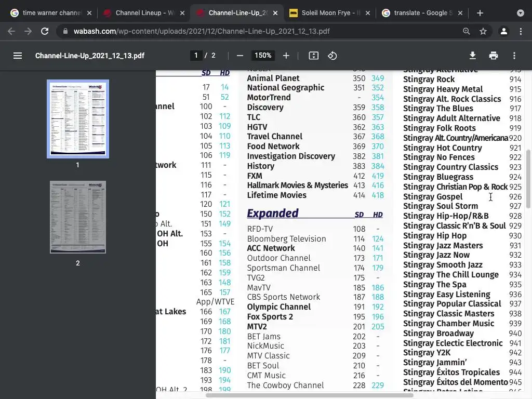Click Olympic Channel text
Screen dimensions: 532x399
tap(279, 307)
